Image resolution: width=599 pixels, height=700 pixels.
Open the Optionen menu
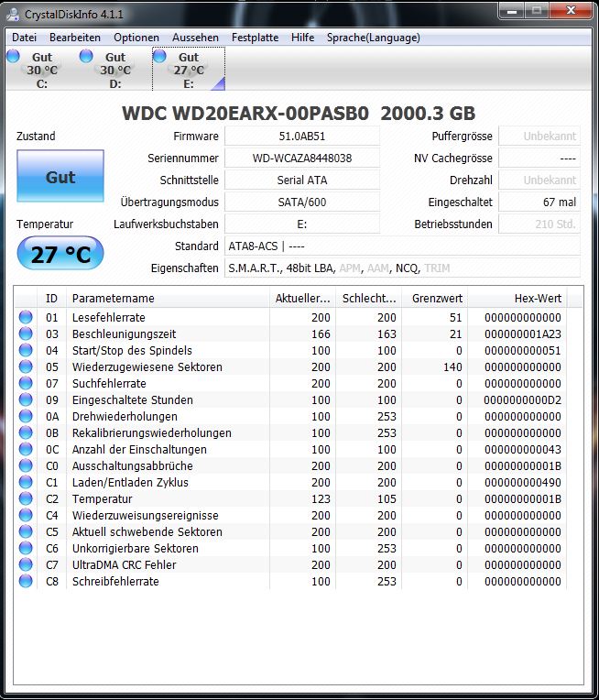(x=136, y=38)
